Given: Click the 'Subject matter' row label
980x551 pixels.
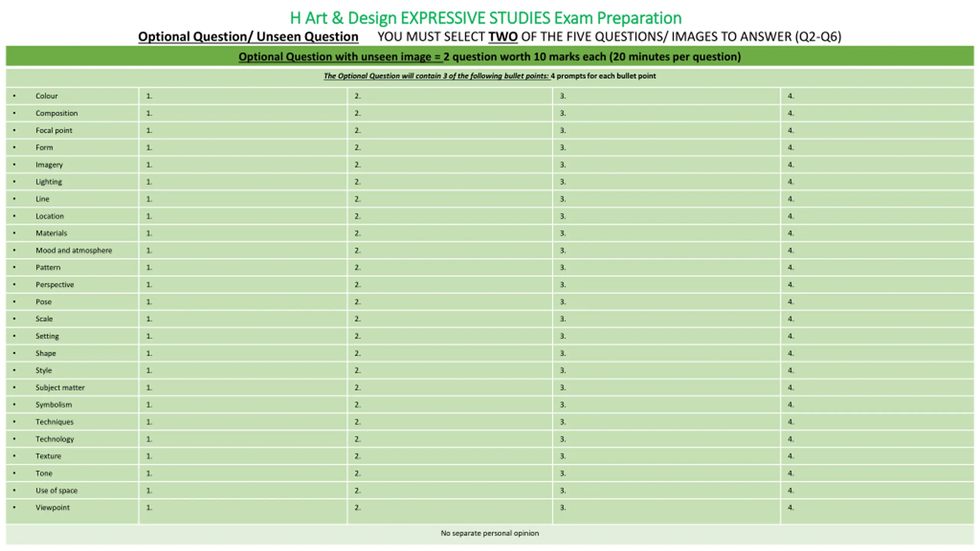Looking at the screenshot, I should [60, 388].
